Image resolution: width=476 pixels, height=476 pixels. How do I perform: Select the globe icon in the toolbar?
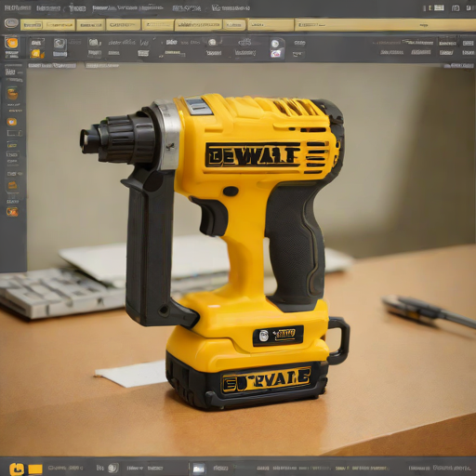coord(212,42)
